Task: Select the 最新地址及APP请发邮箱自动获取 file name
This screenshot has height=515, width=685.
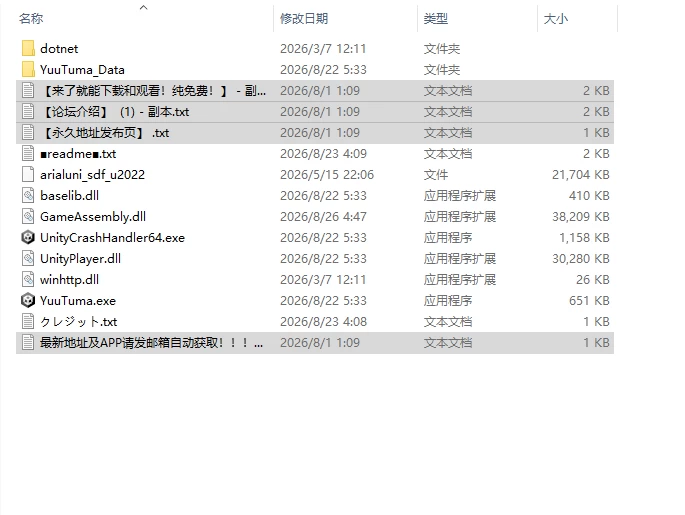Action: (x=152, y=342)
